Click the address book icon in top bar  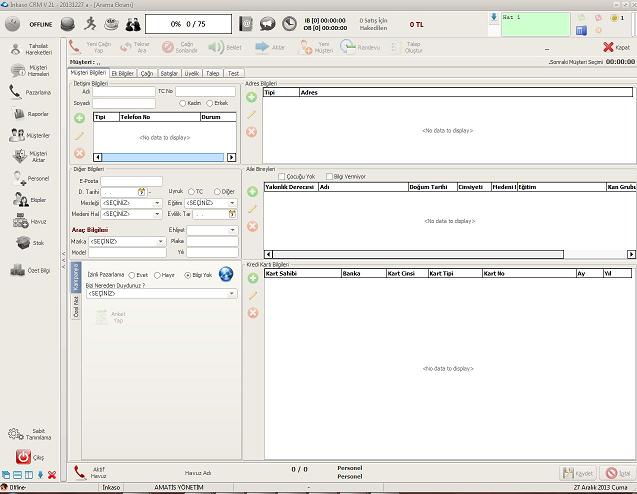[x=246, y=24]
